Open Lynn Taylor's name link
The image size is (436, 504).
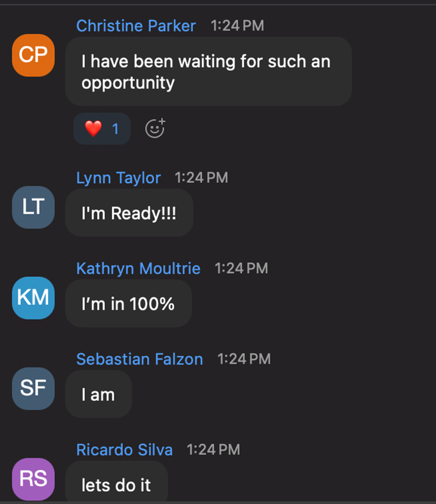click(x=118, y=178)
